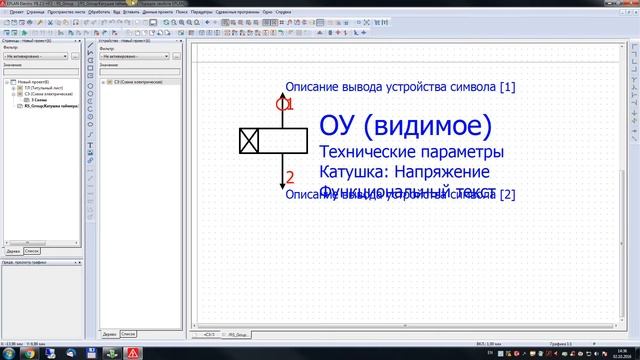Open the Вставить menu
Viewport: 640px width, 360px height.
click(131, 12)
